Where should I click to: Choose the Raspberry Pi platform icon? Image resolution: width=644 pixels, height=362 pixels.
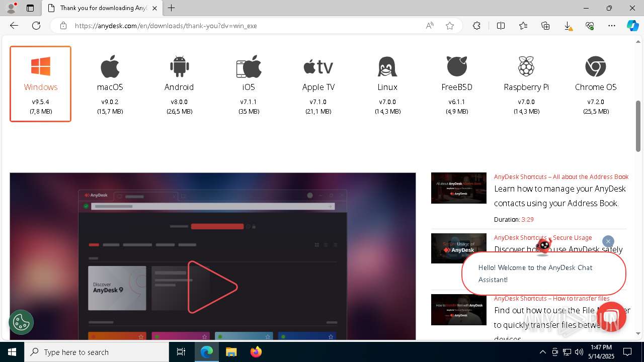click(x=526, y=66)
